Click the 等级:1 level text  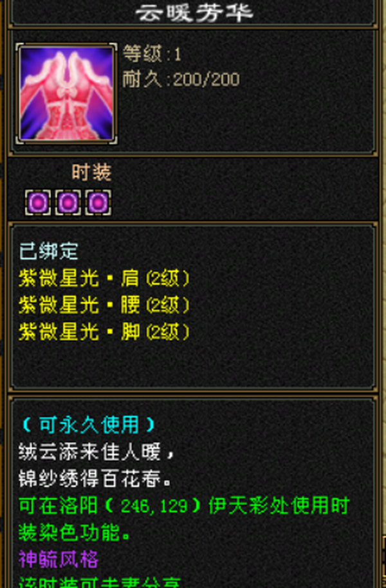click(x=152, y=54)
